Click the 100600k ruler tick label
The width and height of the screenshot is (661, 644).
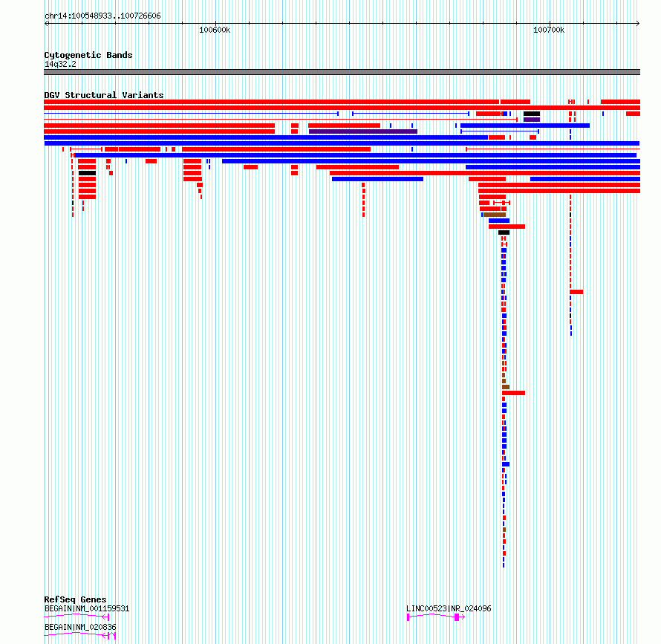(x=215, y=30)
